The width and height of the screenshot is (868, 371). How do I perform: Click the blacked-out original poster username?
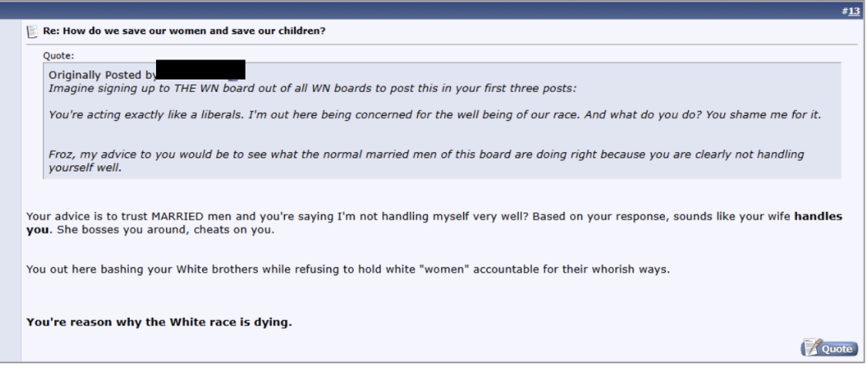point(201,70)
